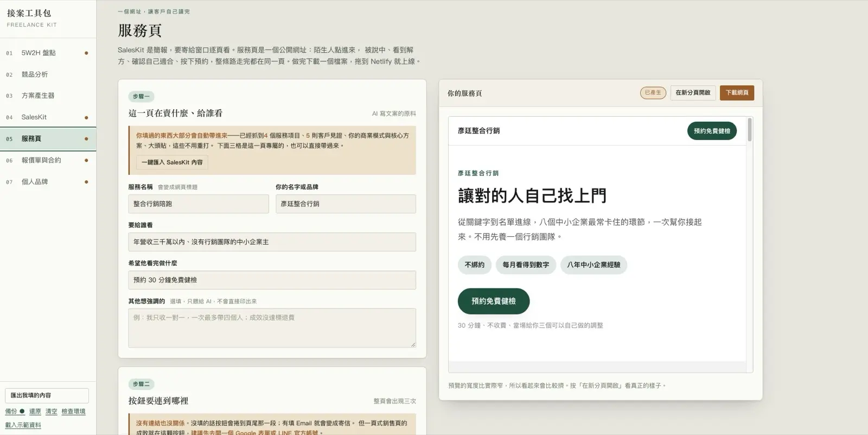Focus the 服務名稱 input field
Screen dimensions: 868x435
pos(199,204)
